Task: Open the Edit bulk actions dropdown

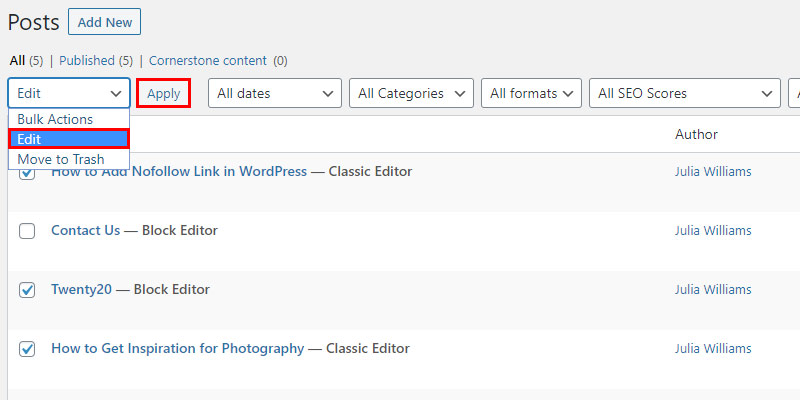Action: click(x=69, y=93)
